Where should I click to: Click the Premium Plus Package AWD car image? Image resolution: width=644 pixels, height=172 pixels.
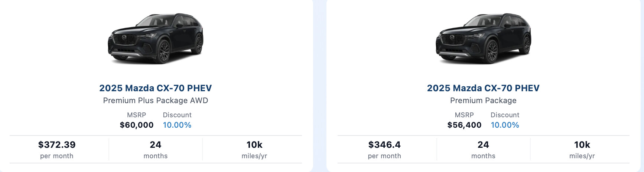(x=156, y=39)
